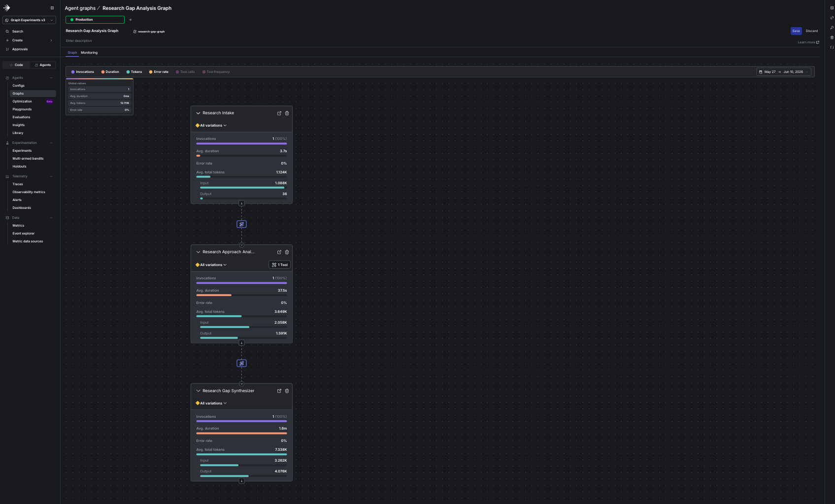Viewport: 835px width, 504px height.
Task: Click the Discard button
Action: tap(812, 31)
